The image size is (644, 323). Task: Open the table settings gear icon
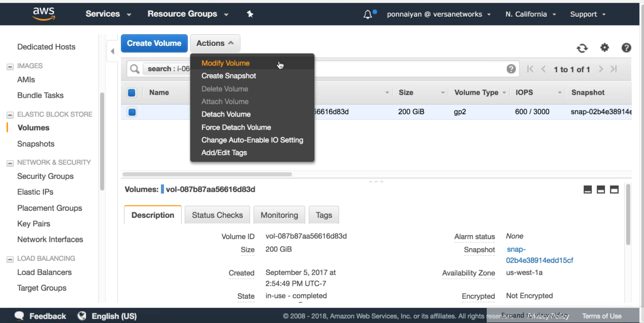coord(604,48)
